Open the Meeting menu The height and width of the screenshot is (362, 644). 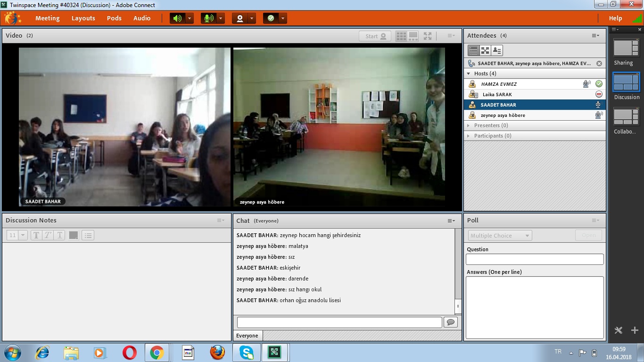47,18
